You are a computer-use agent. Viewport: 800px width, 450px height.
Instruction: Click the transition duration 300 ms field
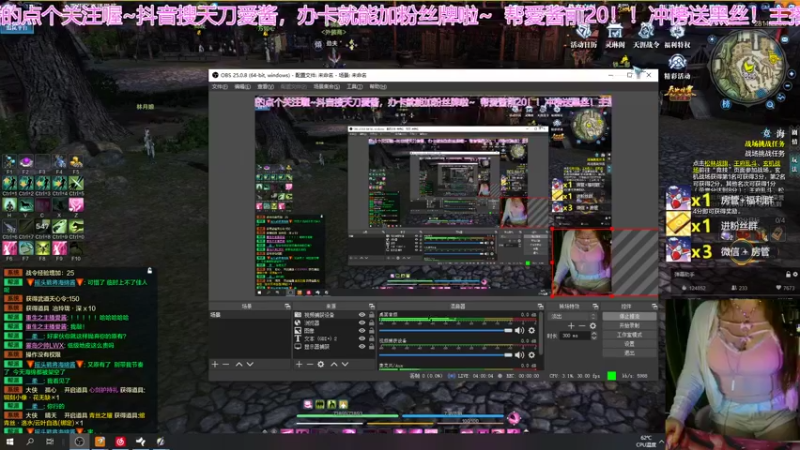pos(575,336)
